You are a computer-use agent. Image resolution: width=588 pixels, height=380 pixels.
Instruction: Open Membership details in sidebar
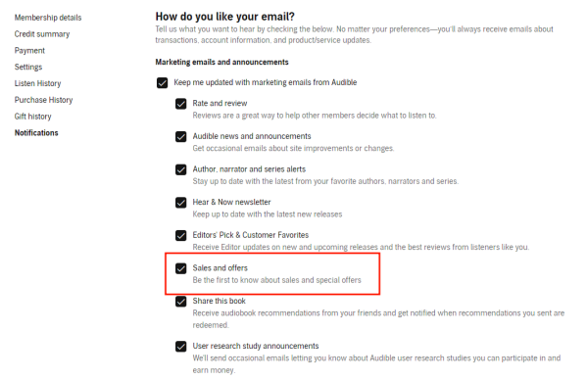pos(48,18)
